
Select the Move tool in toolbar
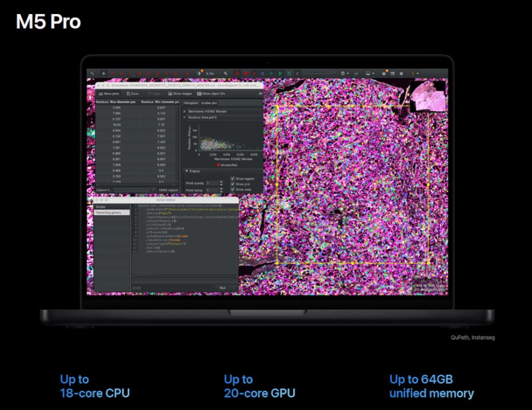tap(103, 74)
